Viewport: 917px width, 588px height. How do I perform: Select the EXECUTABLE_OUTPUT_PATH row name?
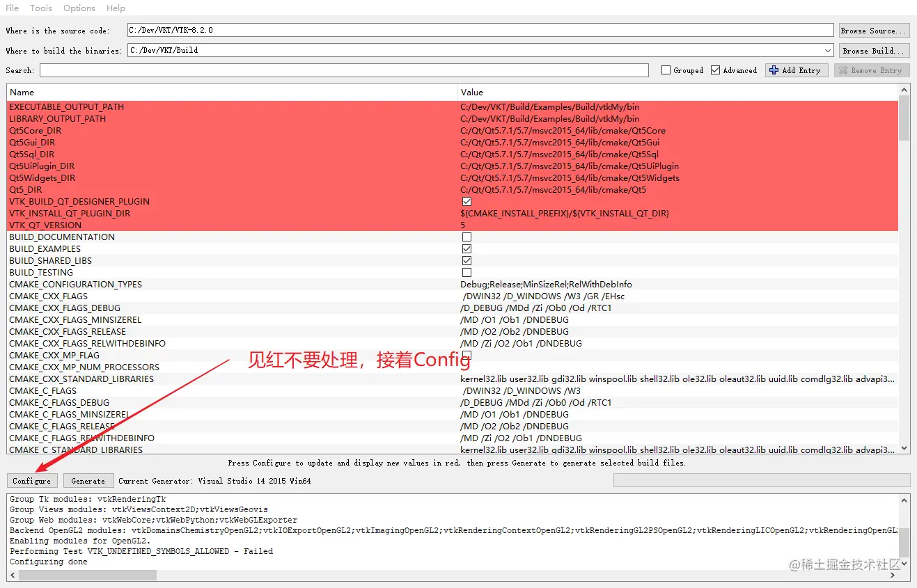(x=66, y=107)
